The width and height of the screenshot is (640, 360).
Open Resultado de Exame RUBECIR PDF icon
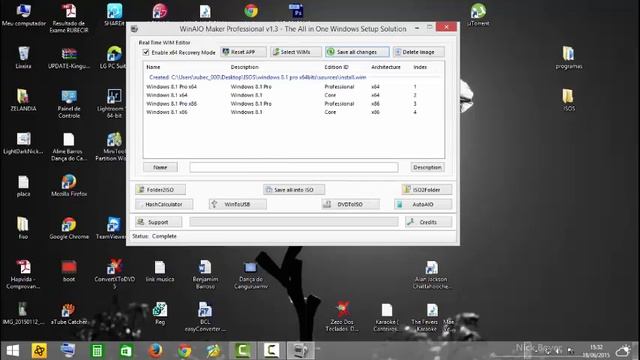(x=69, y=17)
